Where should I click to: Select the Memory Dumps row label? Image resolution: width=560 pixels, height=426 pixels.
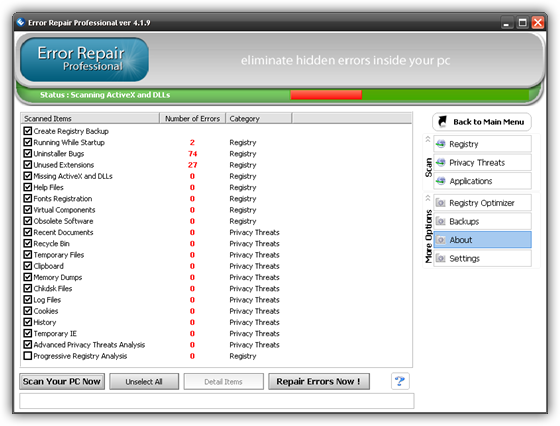click(x=58, y=277)
